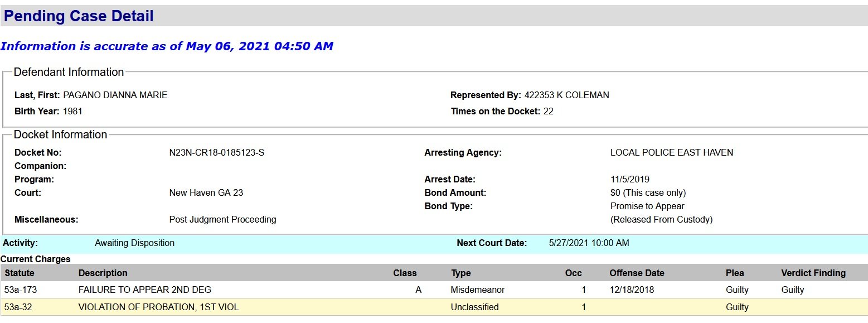Click the Plea column header
The image size is (868, 323).
[735, 273]
